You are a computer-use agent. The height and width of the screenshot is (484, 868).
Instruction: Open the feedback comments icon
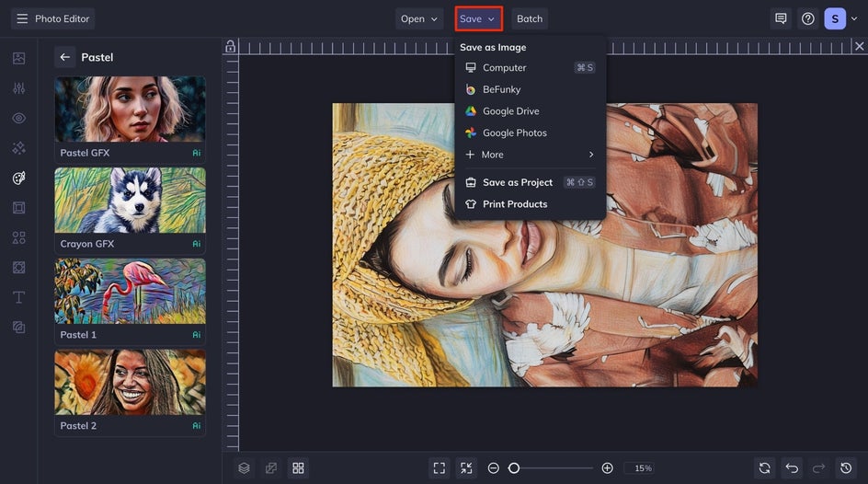point(781,18)
